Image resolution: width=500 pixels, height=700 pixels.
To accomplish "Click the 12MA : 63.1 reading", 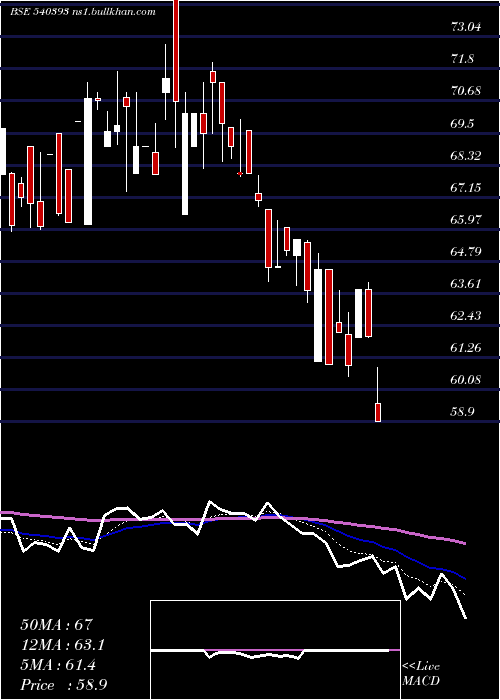I will tap(63, 645).
